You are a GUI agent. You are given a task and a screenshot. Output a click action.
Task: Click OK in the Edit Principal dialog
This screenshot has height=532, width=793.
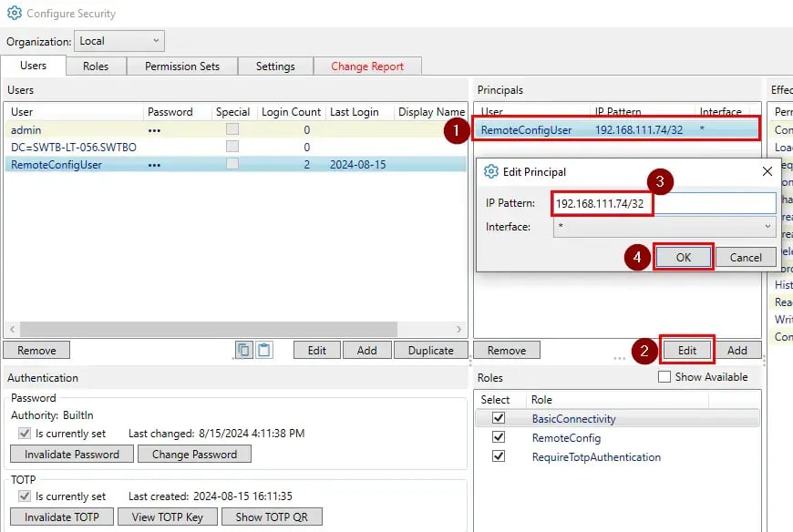tap(684, 257)
